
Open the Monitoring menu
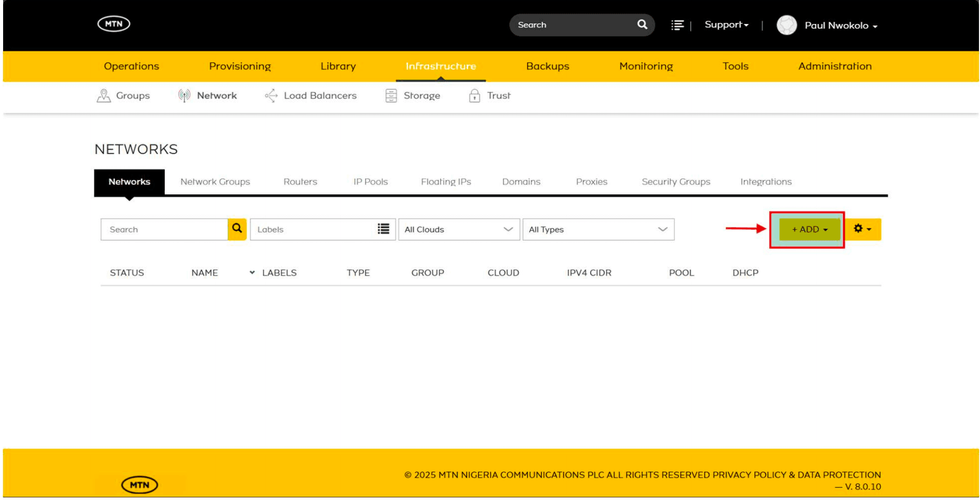click(x=646, y=66)
